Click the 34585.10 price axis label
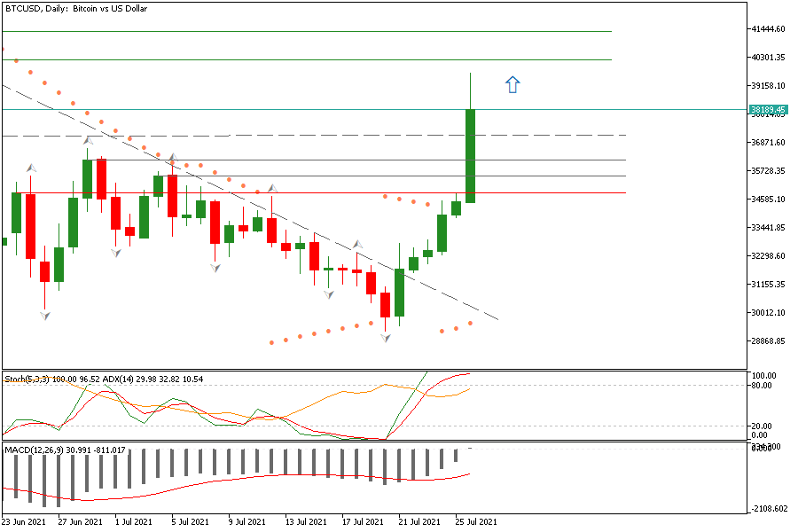This screenshot has height=532, width=798. point(769,199)
